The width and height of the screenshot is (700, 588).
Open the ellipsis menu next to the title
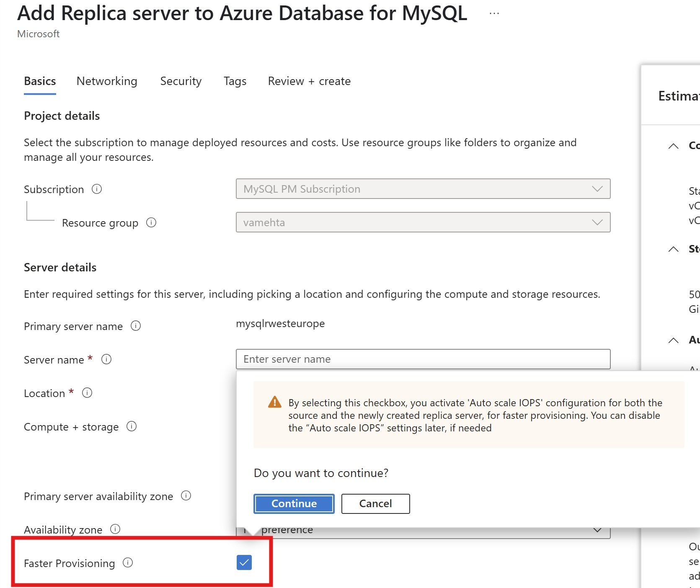point(494,13)
